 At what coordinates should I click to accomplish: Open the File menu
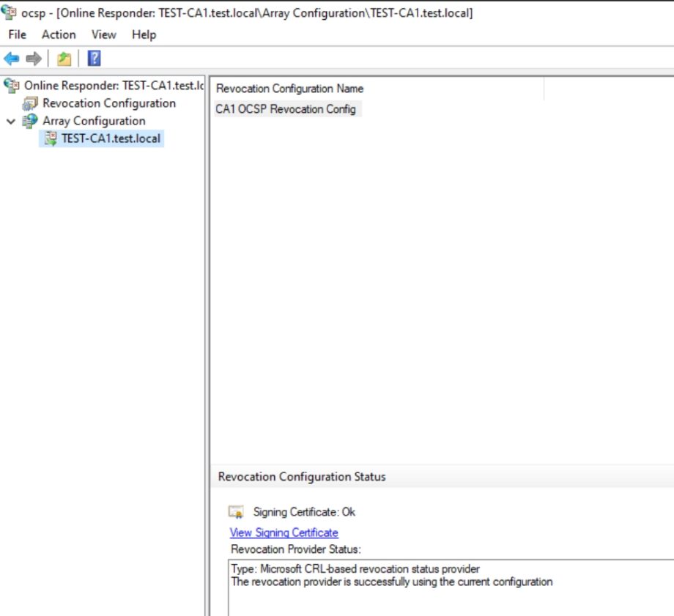(x=16, y=34)
